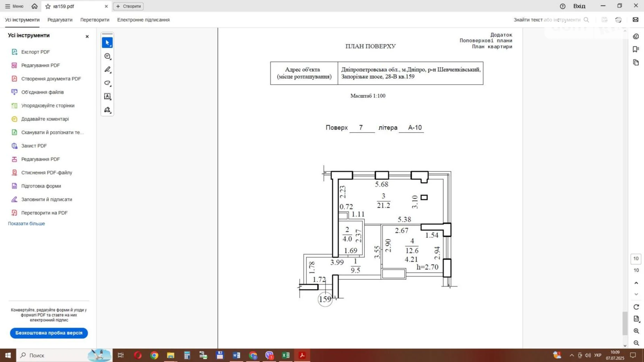644x362 pixels.
Task: Rotate the page view icon
Action: click(x=636, y=307)
